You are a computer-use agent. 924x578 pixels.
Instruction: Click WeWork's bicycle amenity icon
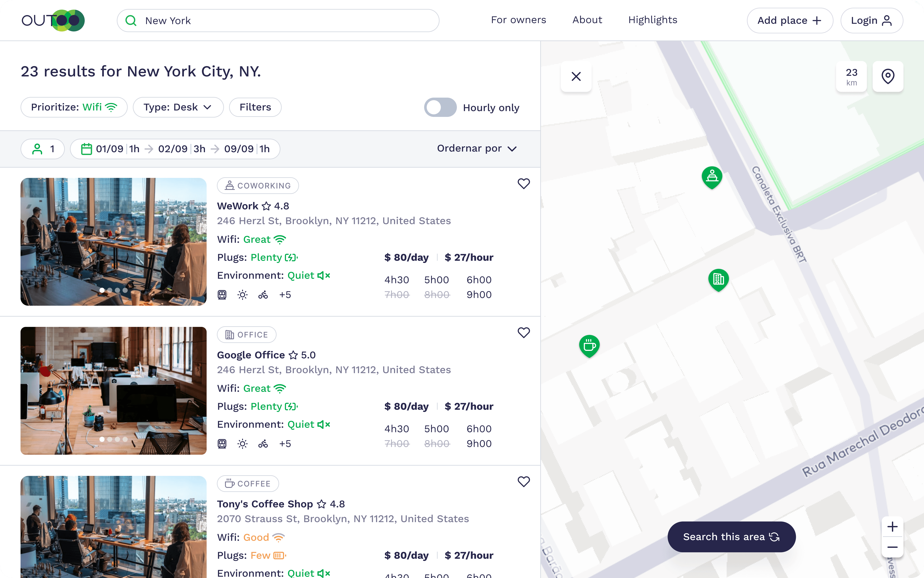click(x=263, y=295)
